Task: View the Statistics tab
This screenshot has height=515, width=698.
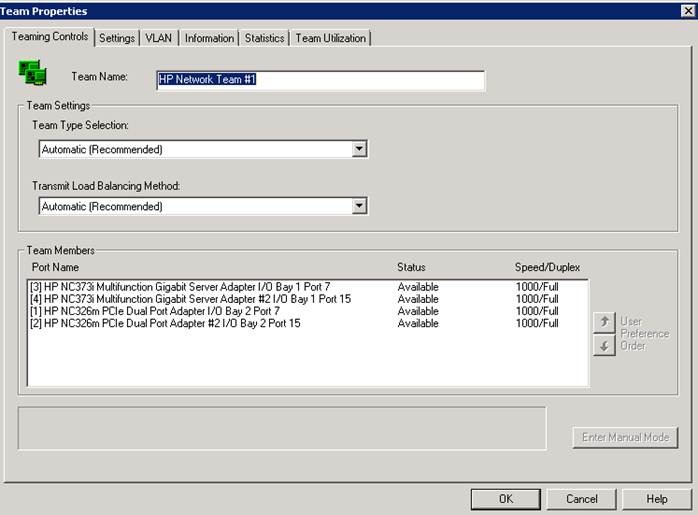Action: click(x=264, y=38)
